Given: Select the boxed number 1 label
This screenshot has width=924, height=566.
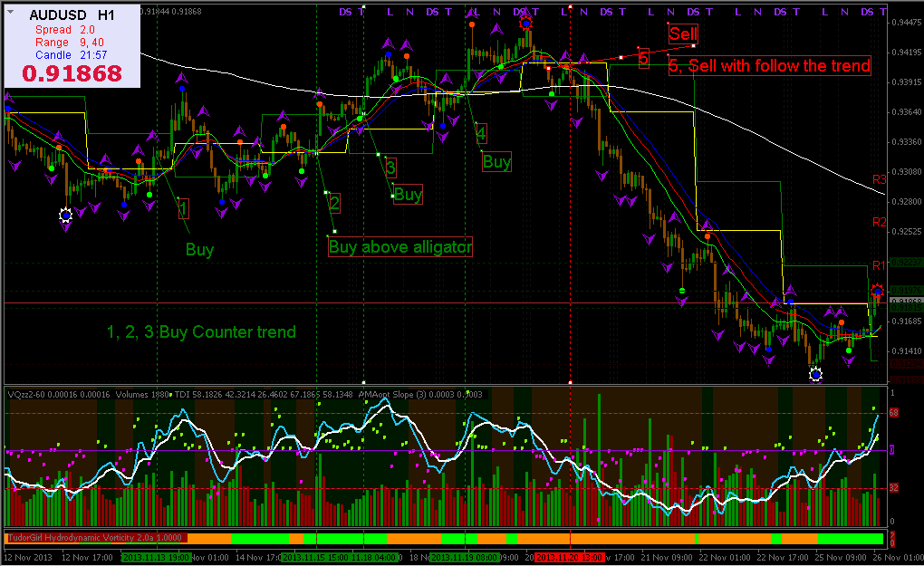Looking at the screenshot, I should tap(183, 208).
